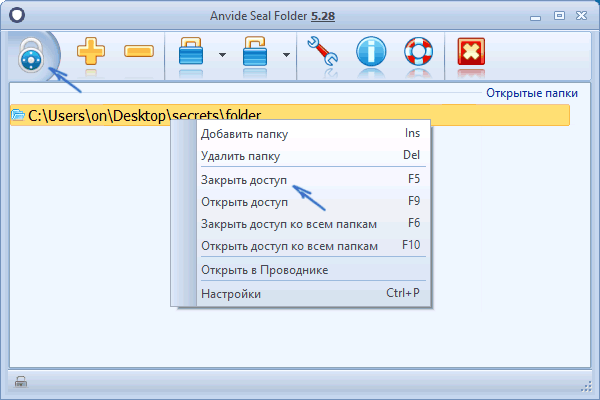Open help via lifebuoy icon

tap(418, 51)
